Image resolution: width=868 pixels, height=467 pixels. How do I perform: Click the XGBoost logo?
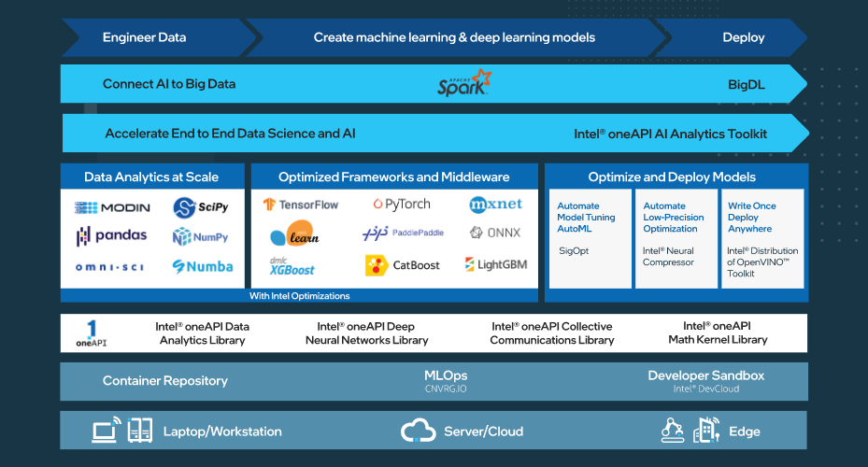[x=292, y=267]
